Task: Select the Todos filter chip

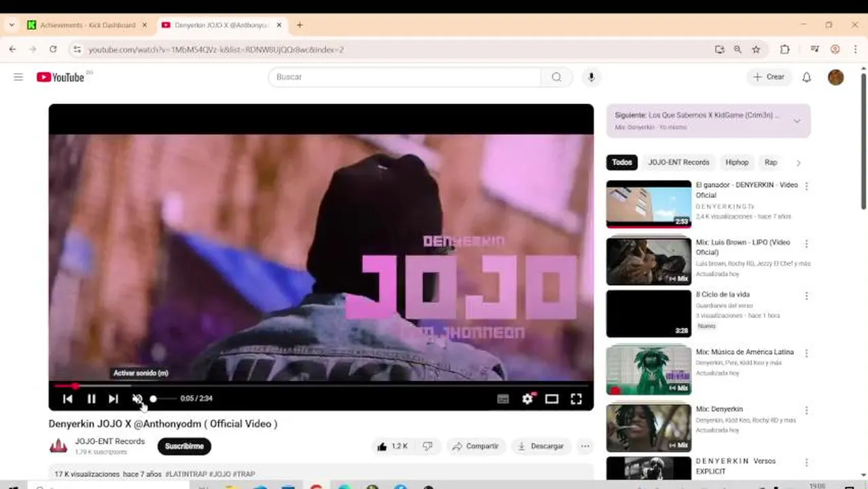Action: [x=621, y=162]
